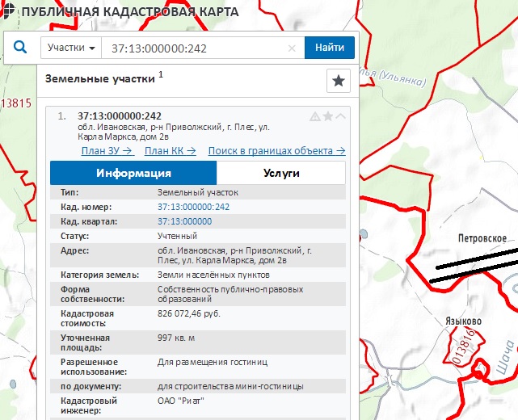Open the Поиск в границах объекта link
The width and height of the screenshot is (518, 420).
coord(277,151)
